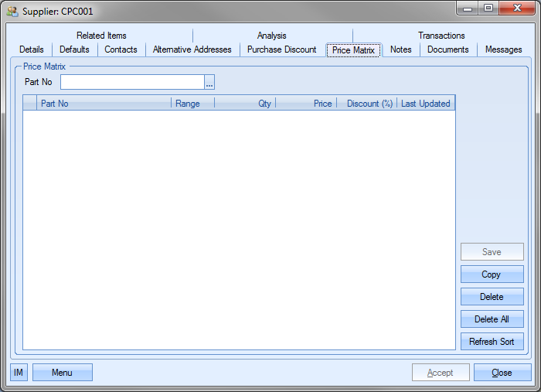The width and height of the screenshot is (541, 392).
Task: Click into the Part No input field
Action: (x=132, y=82)
